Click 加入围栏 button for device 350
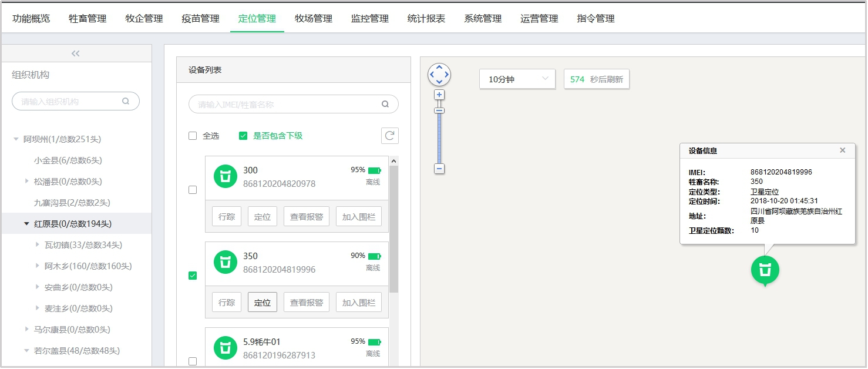 click(359, 303)
